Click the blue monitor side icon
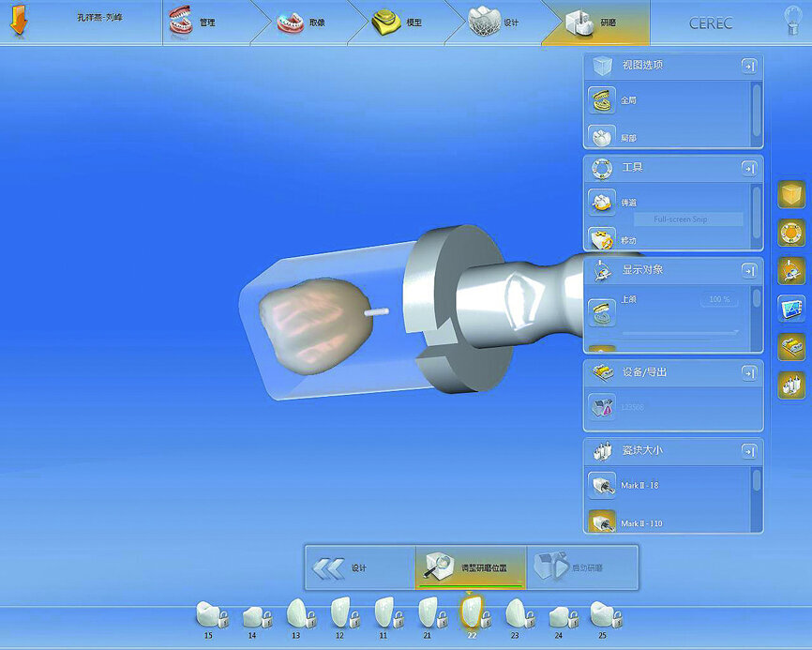The height and width of the screenshot is (650, 812). 791,308
